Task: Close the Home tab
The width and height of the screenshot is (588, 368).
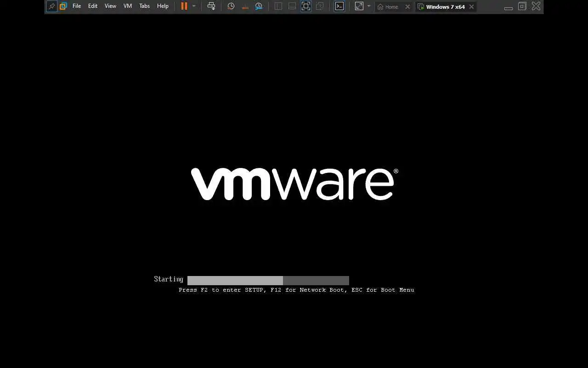Action: [407, 7]
